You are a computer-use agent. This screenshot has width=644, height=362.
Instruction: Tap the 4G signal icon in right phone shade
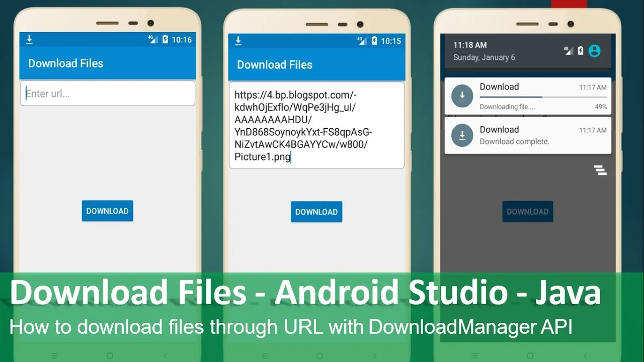569,50
